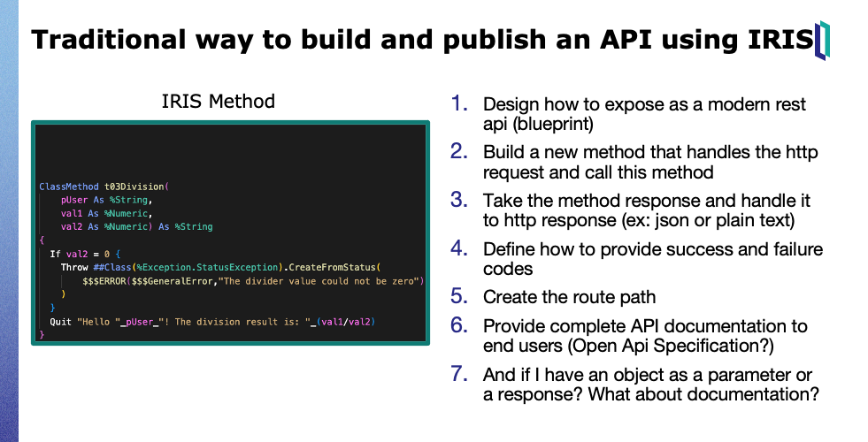Select the Build a new method list item
This screenshot has height=442, width=868.
pyautogui.click(x=650, y=163)
